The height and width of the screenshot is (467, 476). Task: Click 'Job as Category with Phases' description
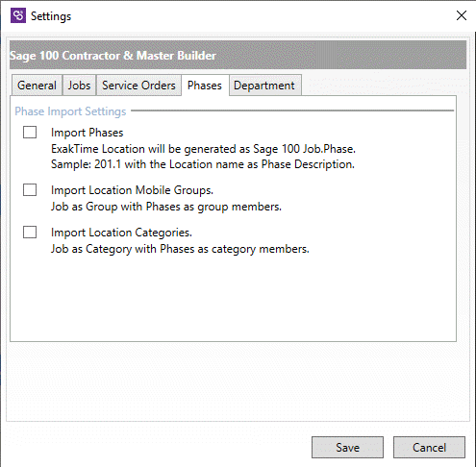pyautogui.click(x=180, y=249)
